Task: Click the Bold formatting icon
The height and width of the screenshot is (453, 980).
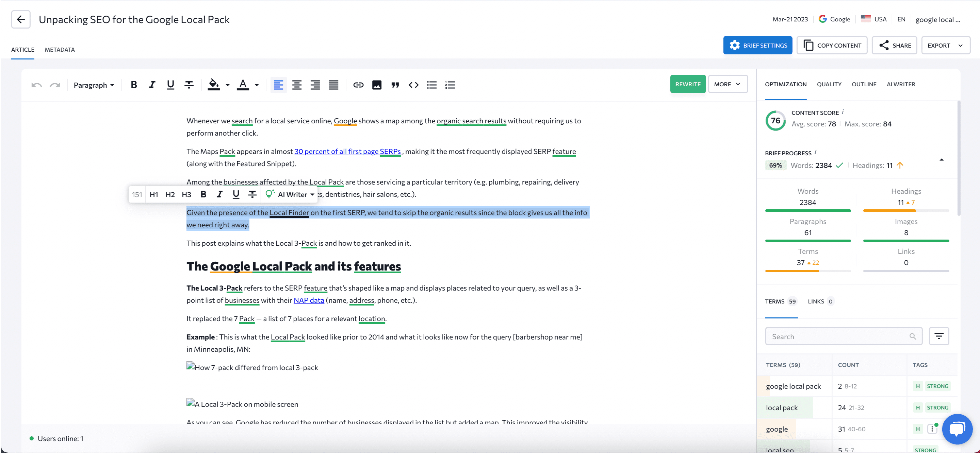Action: pos(133,84)
